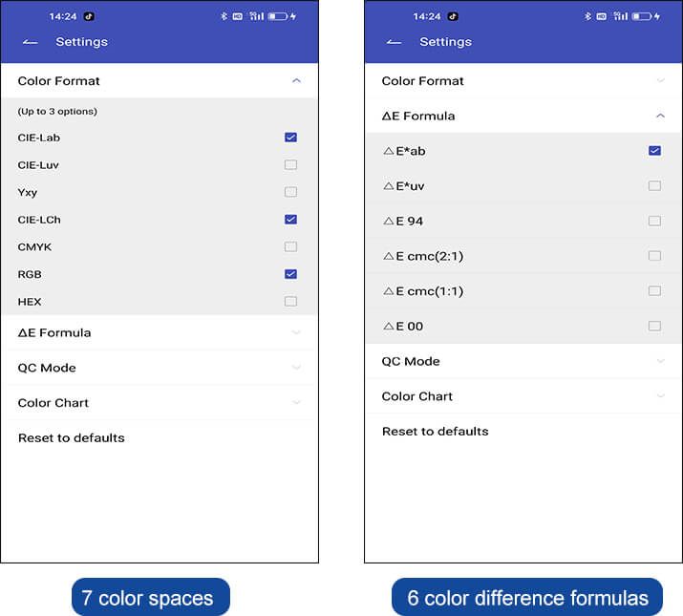Image resolution: width=683 pixels, height=616 pixels.
Task: Uncheck the CIE-Lab color format
Action: coord(290,138)
